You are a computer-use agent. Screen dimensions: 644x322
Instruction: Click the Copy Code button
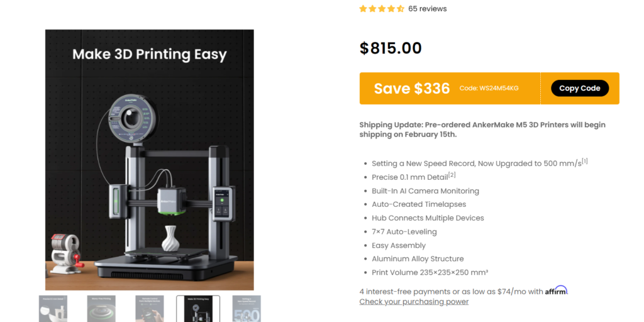click(579, 88)
